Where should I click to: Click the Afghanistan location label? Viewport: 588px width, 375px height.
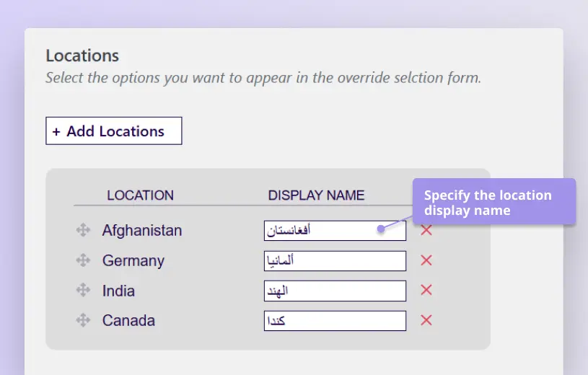[142, 231]
